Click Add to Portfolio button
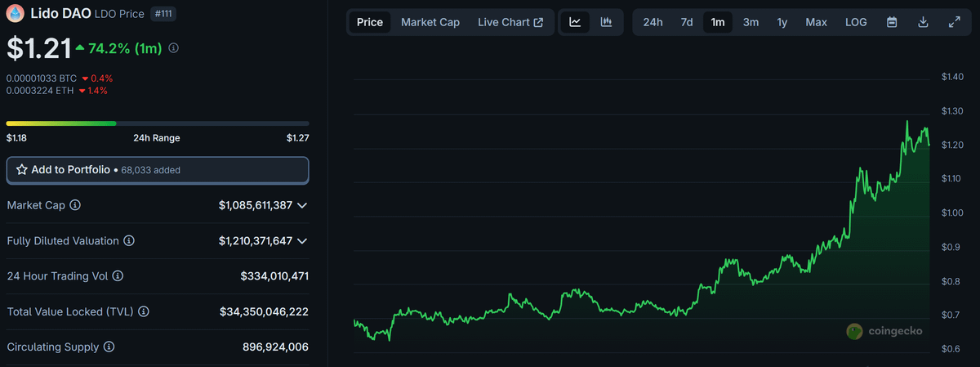Image resolution: width=980 pixels, height=367 pixels. (x=158, y=170)
